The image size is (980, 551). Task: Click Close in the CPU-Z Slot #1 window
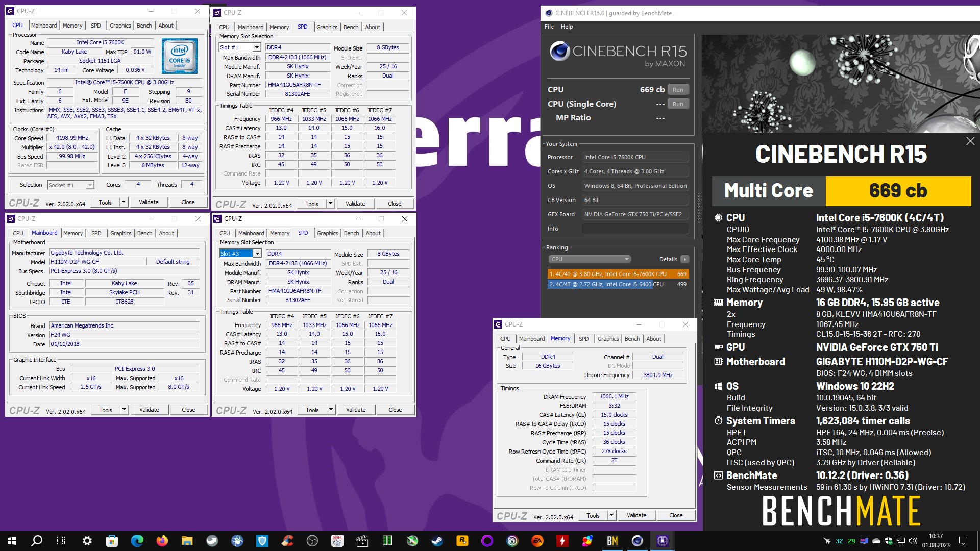point(395,204)
